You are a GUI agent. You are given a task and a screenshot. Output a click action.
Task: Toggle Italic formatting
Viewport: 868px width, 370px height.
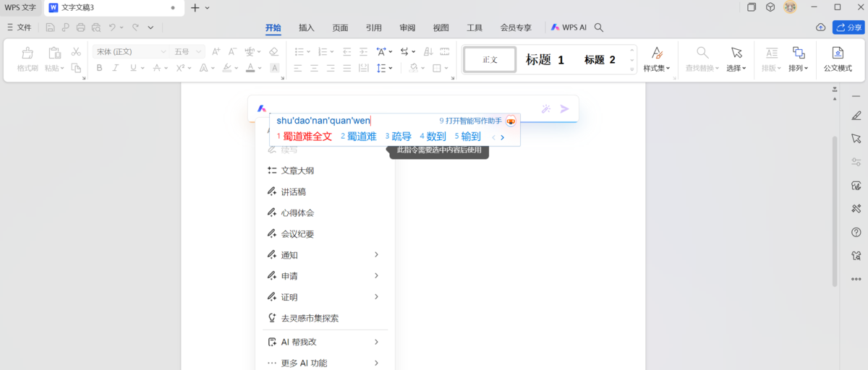(x=116, y=69)
